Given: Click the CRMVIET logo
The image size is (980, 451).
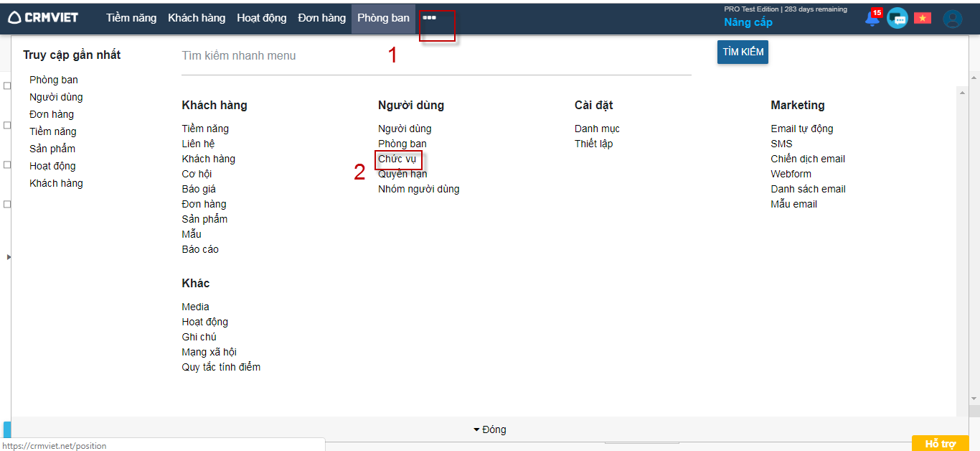Looking at the screenshot, I should [43, 18].
